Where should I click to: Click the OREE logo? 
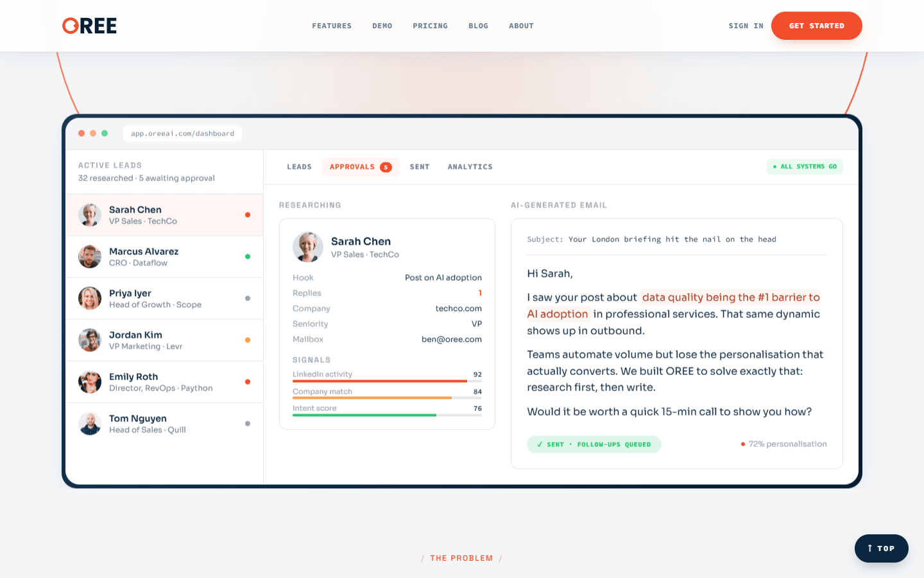(x=89, y=26)
